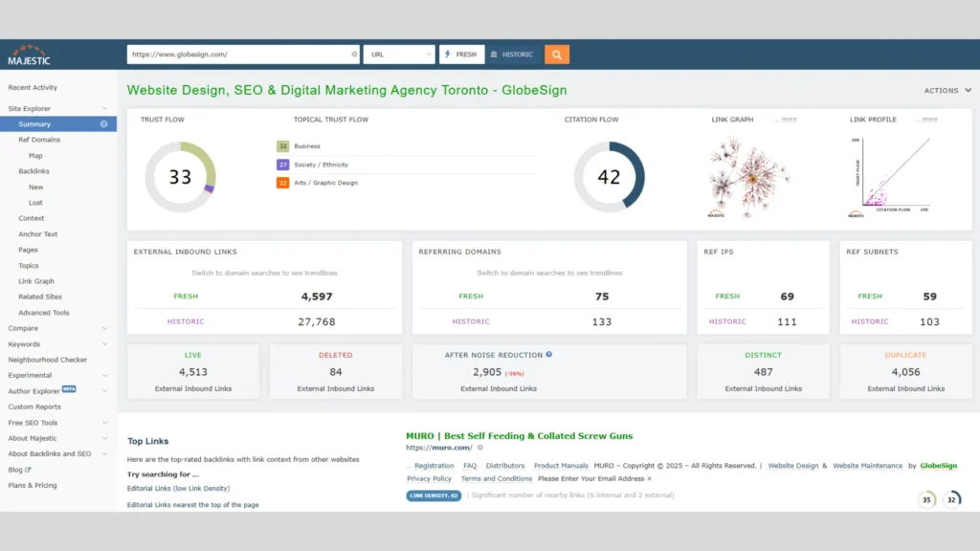
Task: Open the Link Graph page
Action: 36,281
